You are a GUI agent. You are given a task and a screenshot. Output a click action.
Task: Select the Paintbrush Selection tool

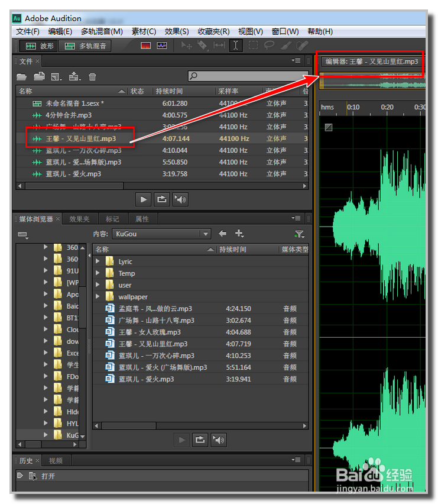pyautogui.click(x=285, y=46)
